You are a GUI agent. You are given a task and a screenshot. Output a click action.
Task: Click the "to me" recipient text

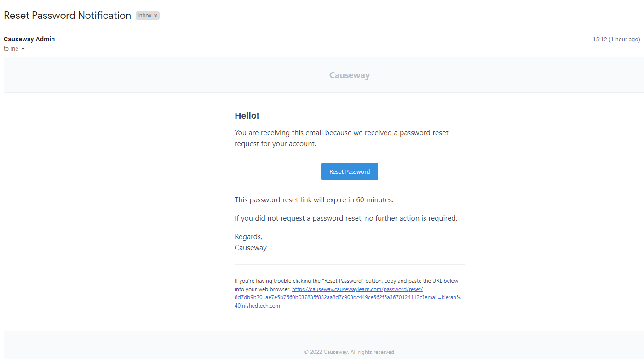pyautogui.click(x=11, y=49)
